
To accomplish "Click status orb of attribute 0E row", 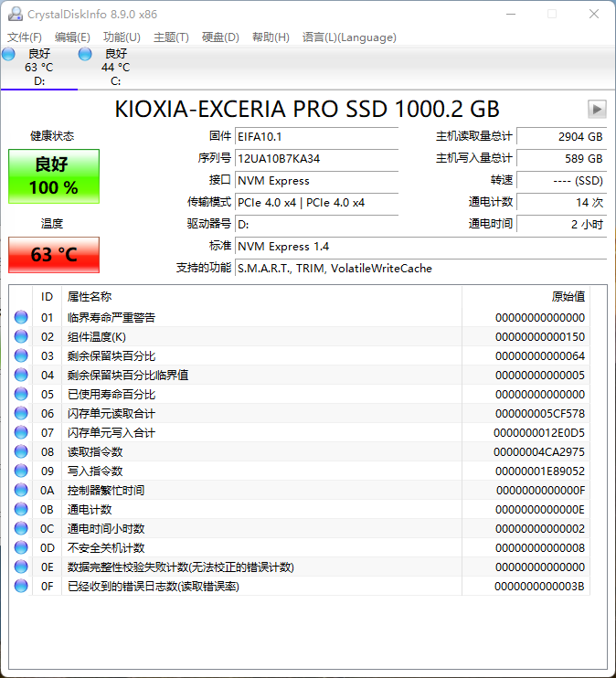I will 21,567.
